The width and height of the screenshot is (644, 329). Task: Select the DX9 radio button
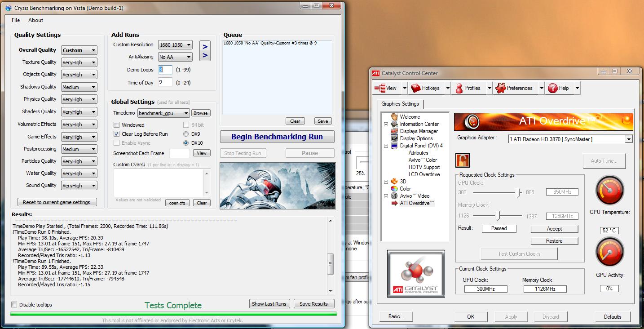186,134
